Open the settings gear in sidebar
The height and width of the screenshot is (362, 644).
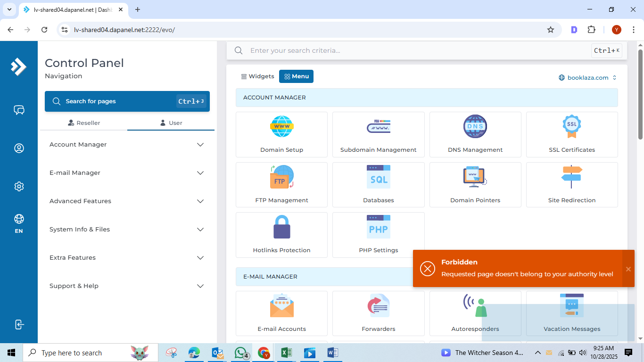19,186
